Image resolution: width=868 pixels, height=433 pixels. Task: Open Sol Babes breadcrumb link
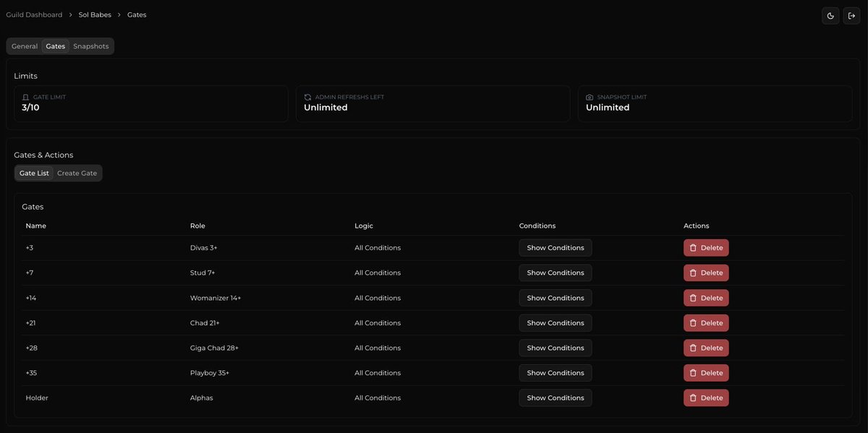coord(95,14)
